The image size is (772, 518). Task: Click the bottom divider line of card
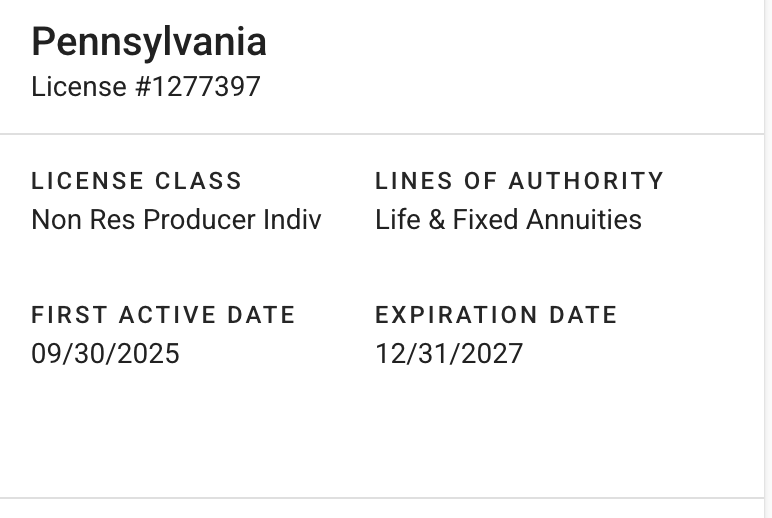tap(380, 498)
